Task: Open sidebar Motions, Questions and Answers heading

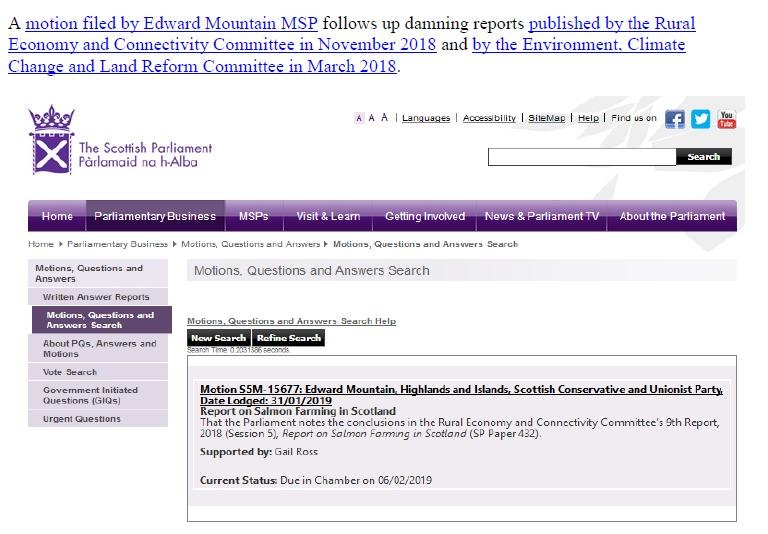Action: pos(98,273)
